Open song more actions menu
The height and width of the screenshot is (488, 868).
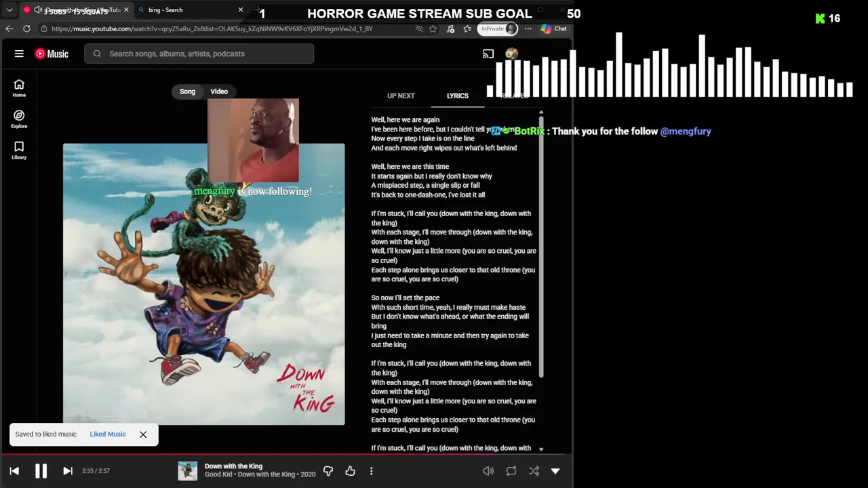pyautogui.click(x=372, y=471)
